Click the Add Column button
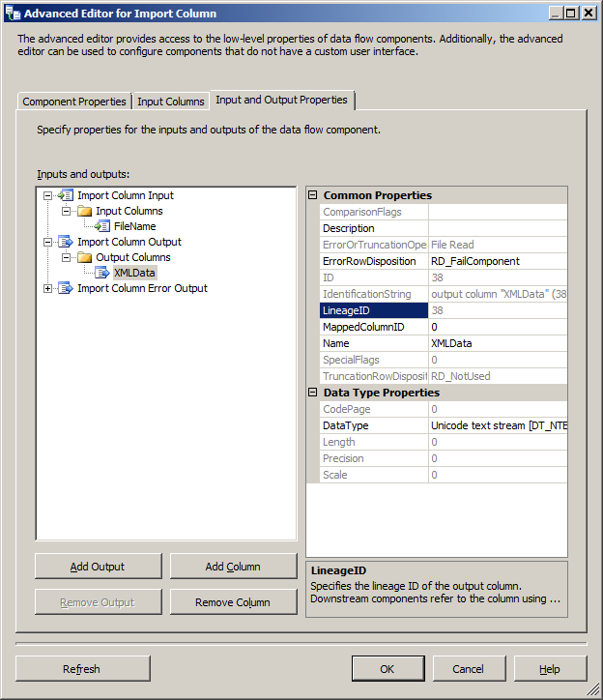Image resolution: width=603 pixels, height=700 pixels. [x=234, y=567]
